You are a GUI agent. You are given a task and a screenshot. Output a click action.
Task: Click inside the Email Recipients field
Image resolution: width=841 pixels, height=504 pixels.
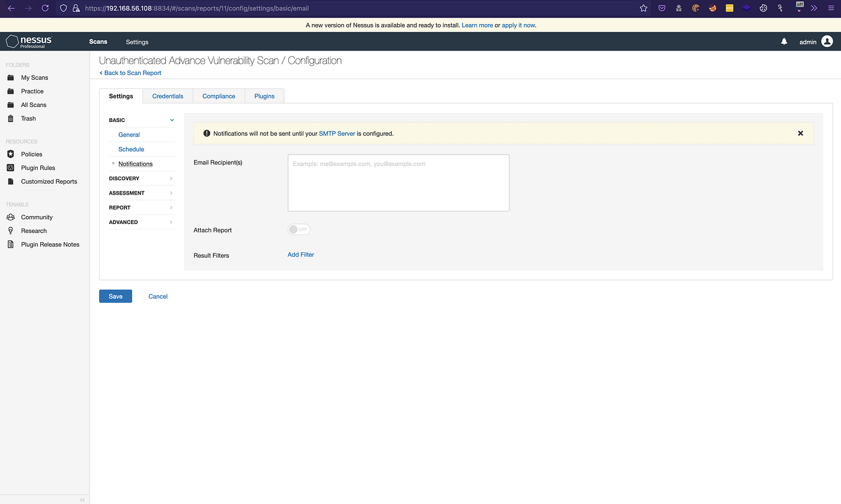398,182
